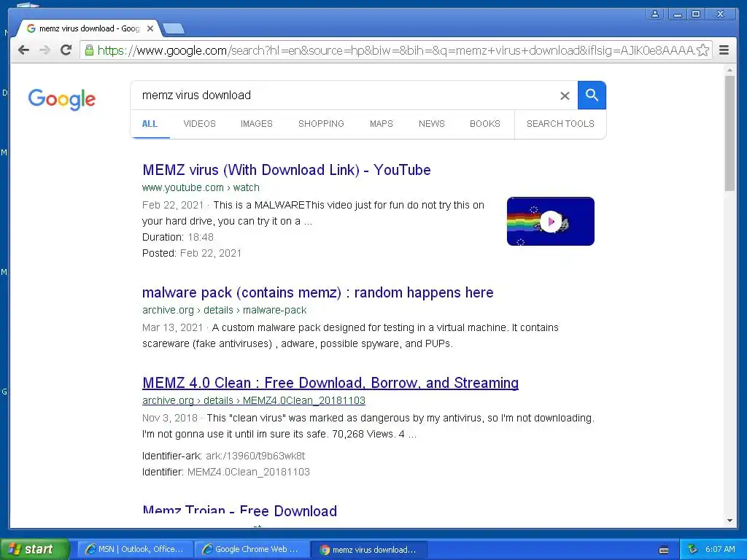Screen dimensions: 747x560
Task: Click the Chrome user profile icon
Action: coord(655,15)
